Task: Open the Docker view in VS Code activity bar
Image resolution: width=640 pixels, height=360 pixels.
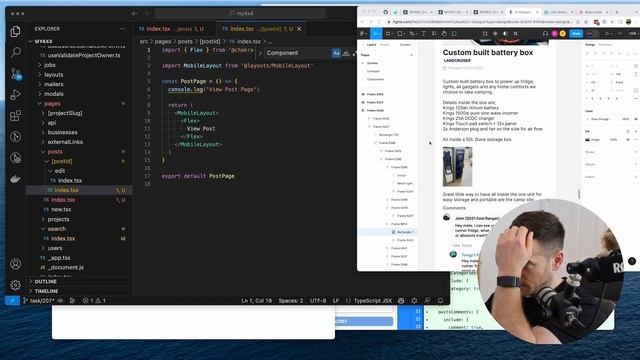Action: click(x=16, y=179)
